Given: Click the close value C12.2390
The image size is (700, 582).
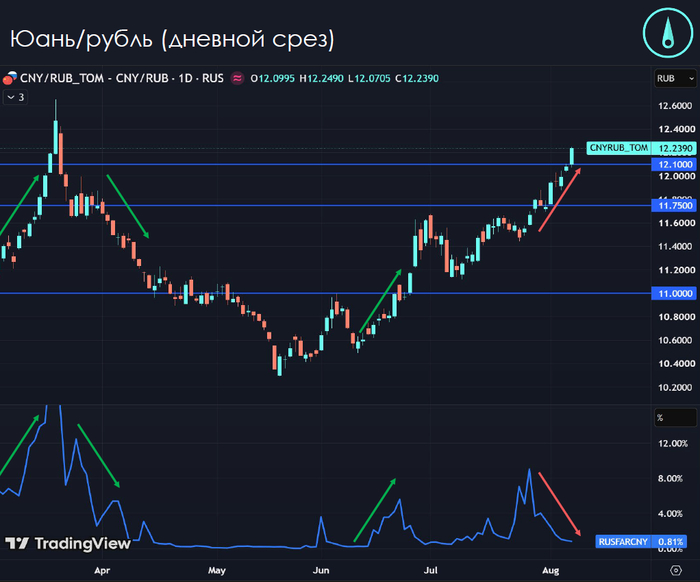Looking at the screenshot, I should pos(417,79).
